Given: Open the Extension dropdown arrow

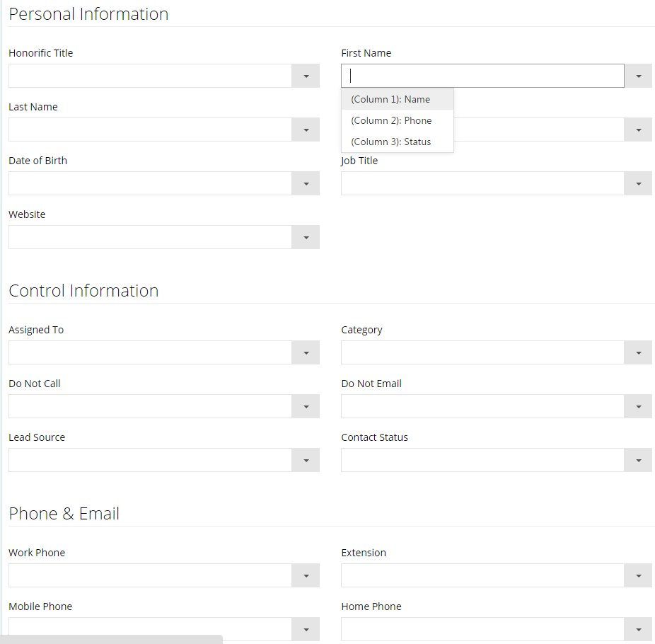Looking at the screenshot, I should coord(638,575).
